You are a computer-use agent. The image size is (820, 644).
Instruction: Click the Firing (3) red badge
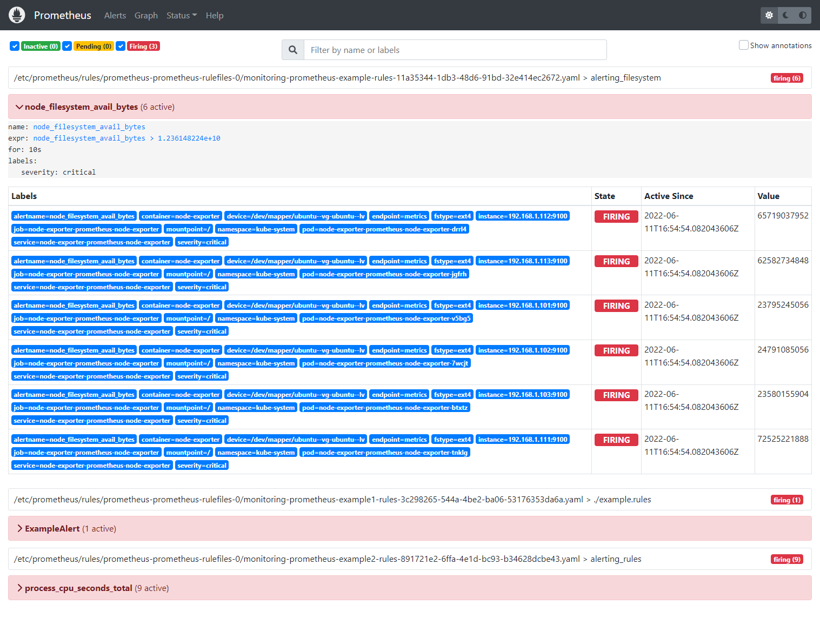coord(143,46)
